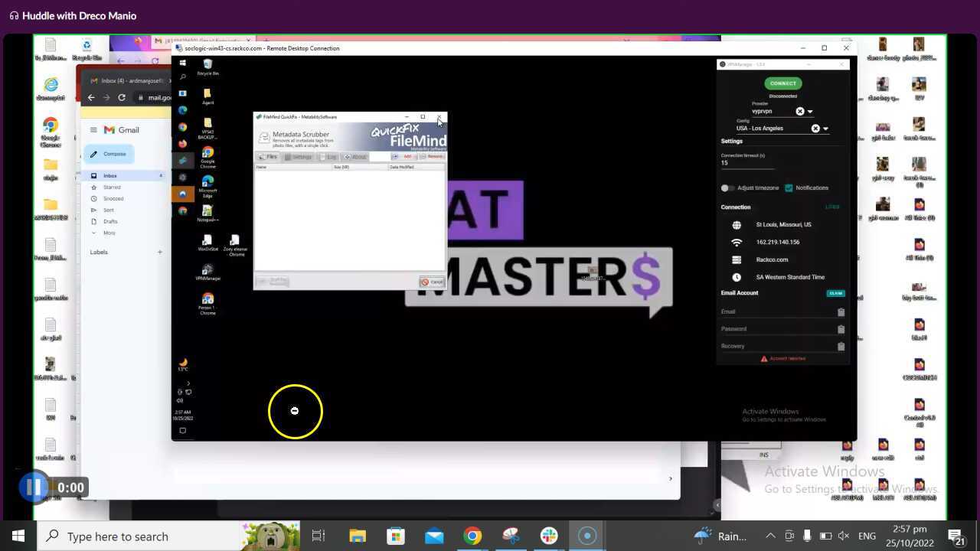Add a new Gmail label with plus icon

pyautogui.click(x=160, y=252)
